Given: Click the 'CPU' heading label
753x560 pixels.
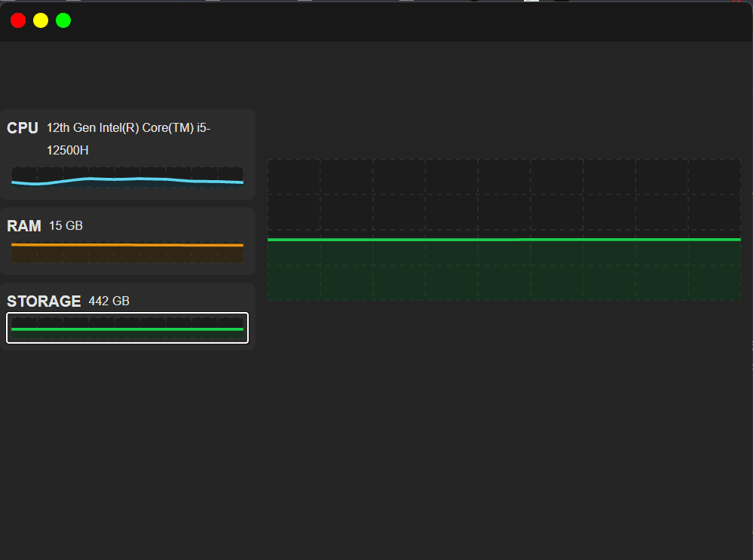Looking at the screenshot, I should (23, 128).
